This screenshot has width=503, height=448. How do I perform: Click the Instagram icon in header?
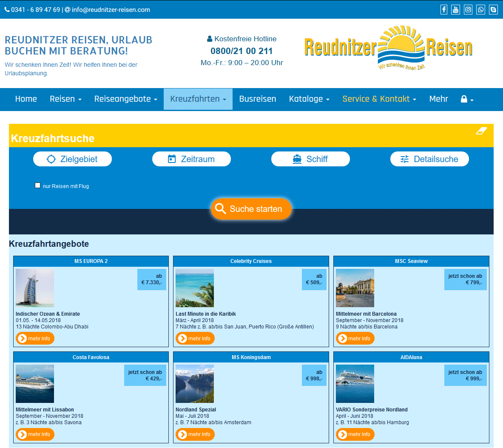(x=468, y=9)
